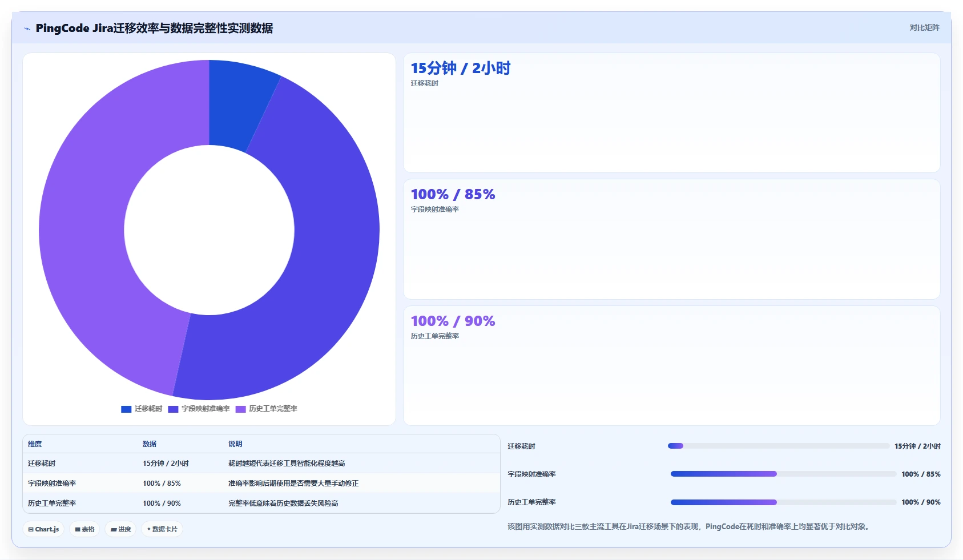Click the 进度 tag chip

[x=120, y=529]
